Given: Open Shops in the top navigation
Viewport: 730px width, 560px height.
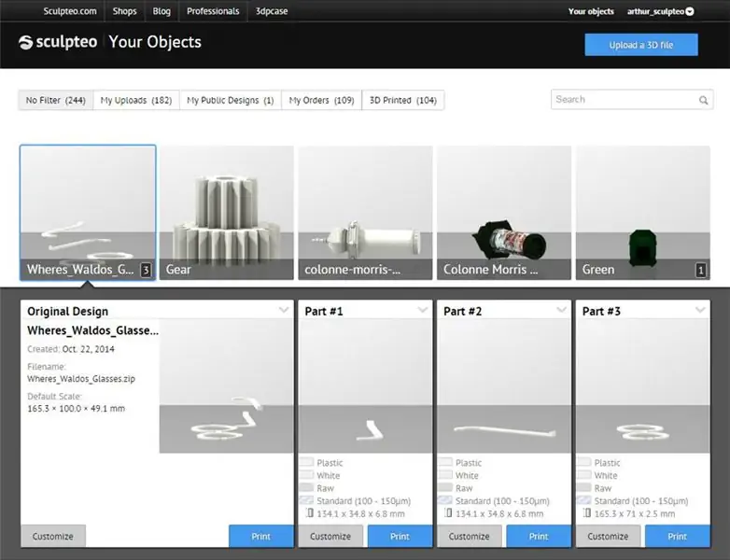Looking at the screenshot, I should click(x=124, y=11).
